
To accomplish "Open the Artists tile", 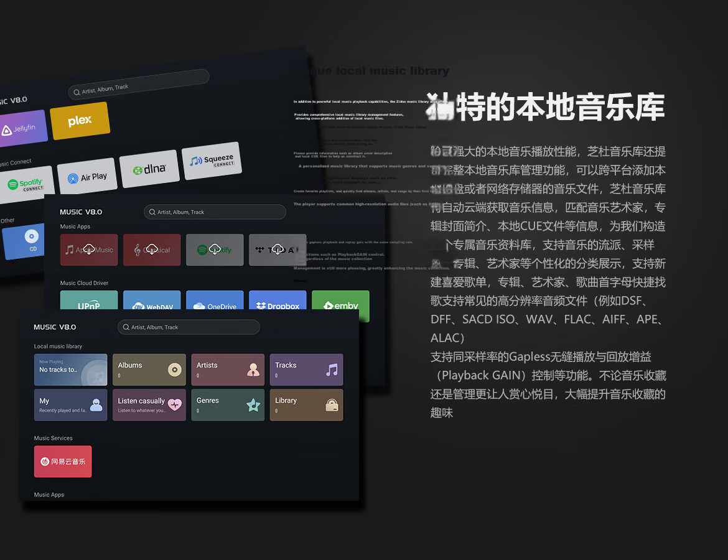I will coord(228,370).
